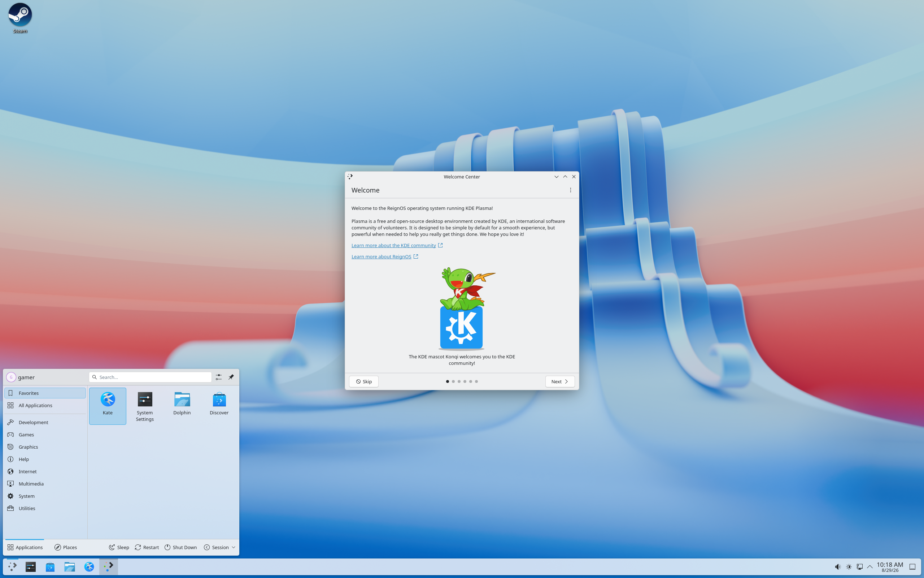The image size is (924, 578).
Task: Switch to the Applications tab
Action: (25, 547)
